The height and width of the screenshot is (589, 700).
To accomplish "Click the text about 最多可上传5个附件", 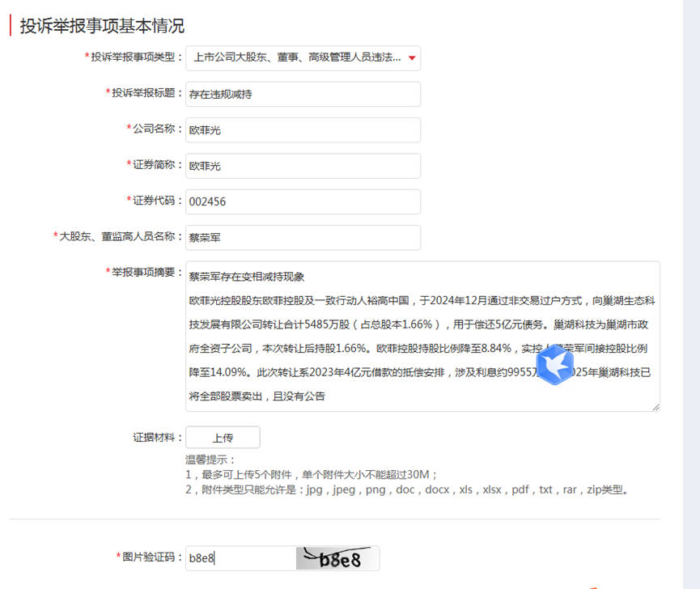I will (312, 474).
